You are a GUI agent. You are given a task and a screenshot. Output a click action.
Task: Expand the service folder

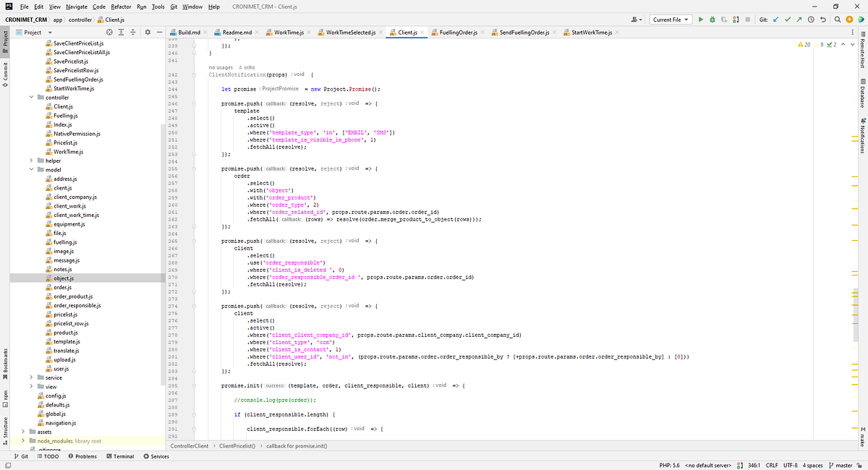click(31, 377)
